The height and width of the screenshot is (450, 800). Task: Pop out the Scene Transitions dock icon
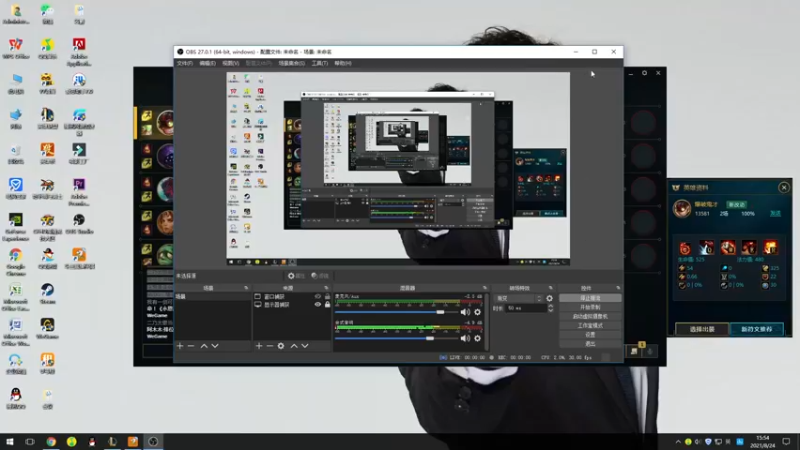550,288
